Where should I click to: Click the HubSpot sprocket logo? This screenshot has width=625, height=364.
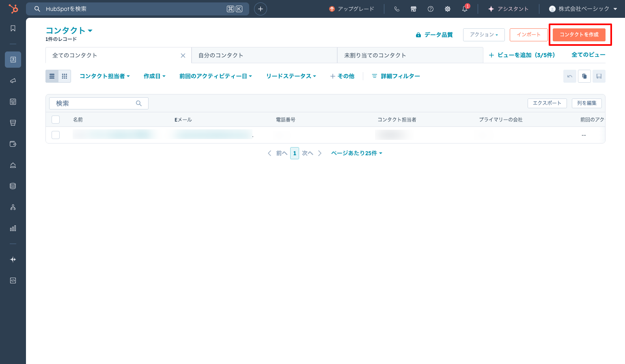pyautogui.click(x=13, y=9)
